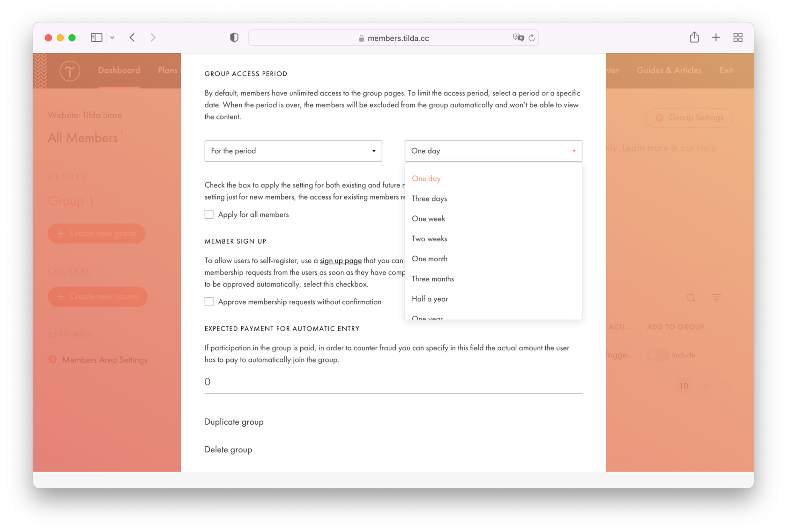Follow the 'Help' link in background page
Viewport: 787px width, 532px height.
click(706, 148)
